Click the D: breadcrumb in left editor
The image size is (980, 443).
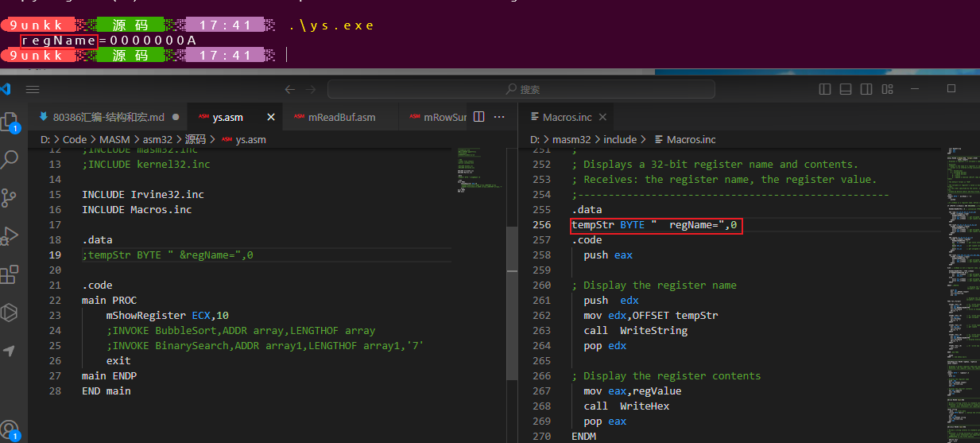click(x=45, y=139)
